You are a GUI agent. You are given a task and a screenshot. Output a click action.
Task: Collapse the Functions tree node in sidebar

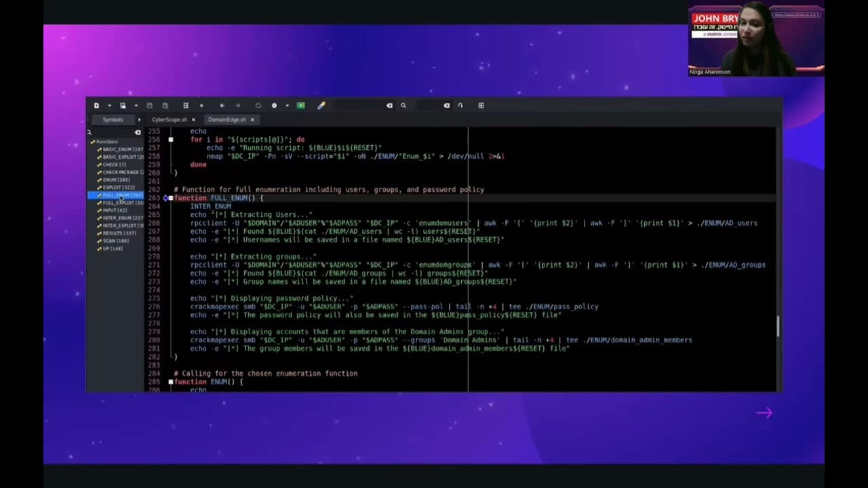pos(92,142)
